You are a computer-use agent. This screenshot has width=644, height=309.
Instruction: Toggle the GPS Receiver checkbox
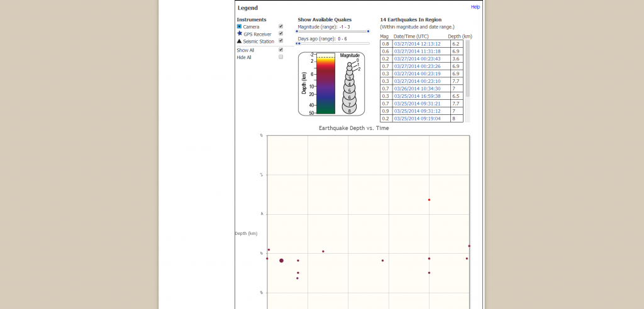tap(280, 33)
